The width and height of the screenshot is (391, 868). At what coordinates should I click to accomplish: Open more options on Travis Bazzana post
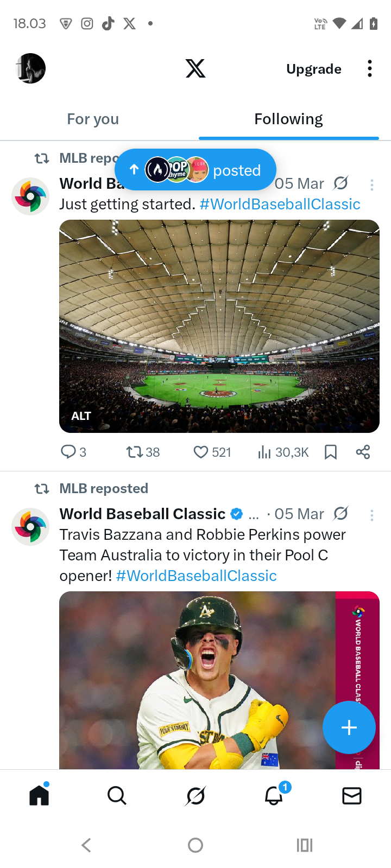tap(372, 515)
